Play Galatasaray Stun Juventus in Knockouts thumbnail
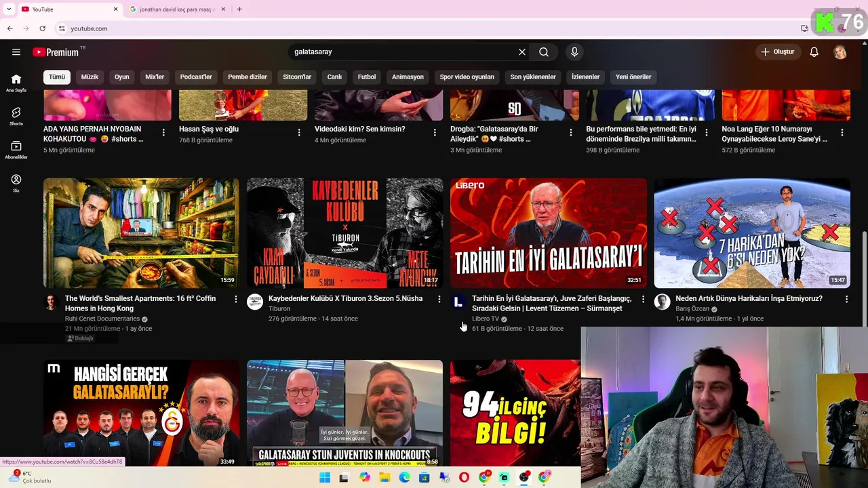Image resolution: width=868 pixels, height=488 pixels. pyautogui.click(x=345, y=413)
